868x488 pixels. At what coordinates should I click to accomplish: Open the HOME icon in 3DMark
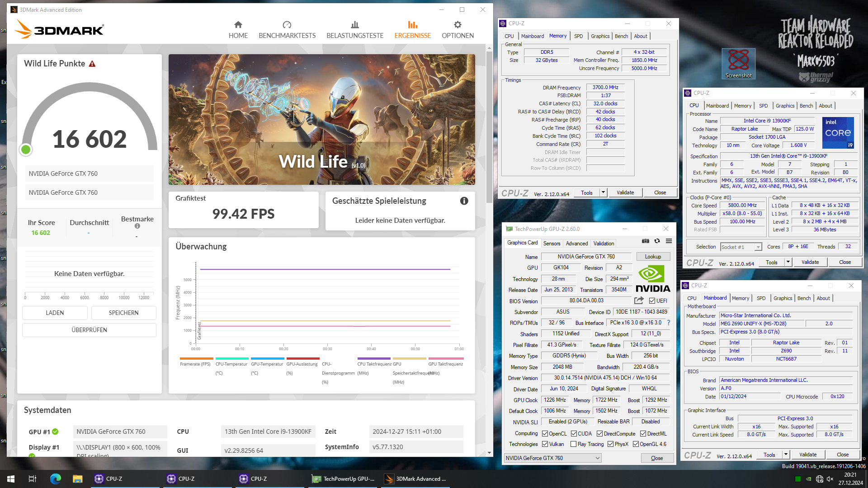[x=238, y=24]
